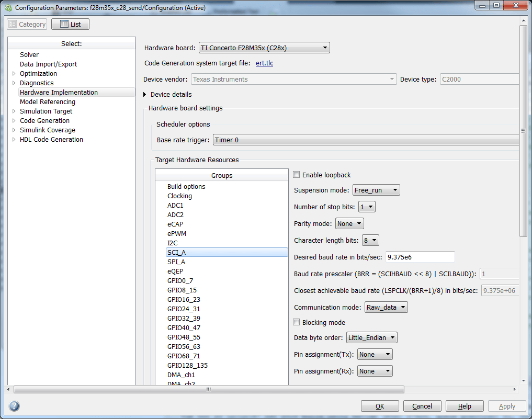Click the OK button
532x419 pixels.
[x=380, y=406]
